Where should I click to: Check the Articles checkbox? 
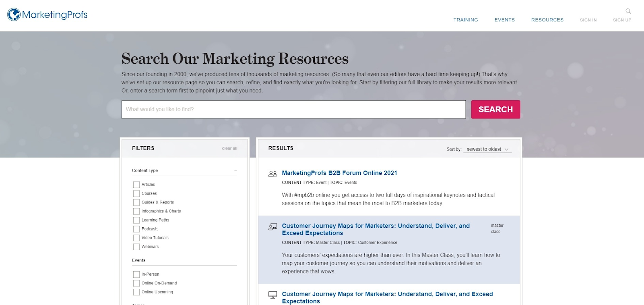point(136,185)
